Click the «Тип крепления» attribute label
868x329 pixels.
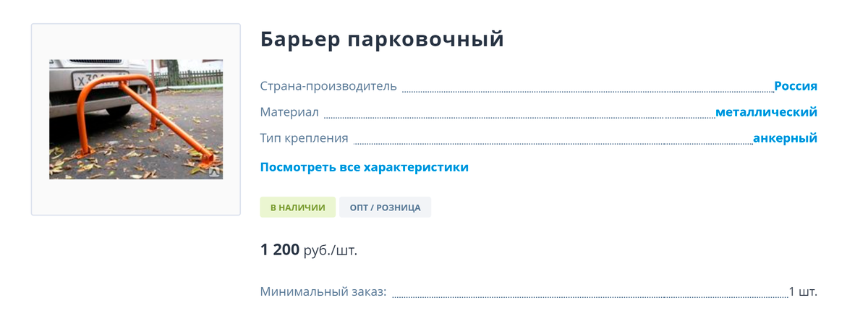tap(304, 138)
